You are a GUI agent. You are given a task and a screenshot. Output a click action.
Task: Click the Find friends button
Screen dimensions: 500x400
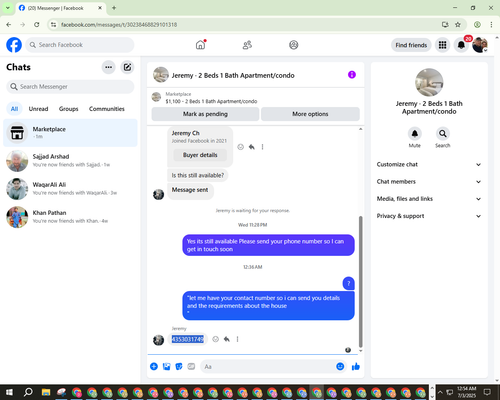411,45
